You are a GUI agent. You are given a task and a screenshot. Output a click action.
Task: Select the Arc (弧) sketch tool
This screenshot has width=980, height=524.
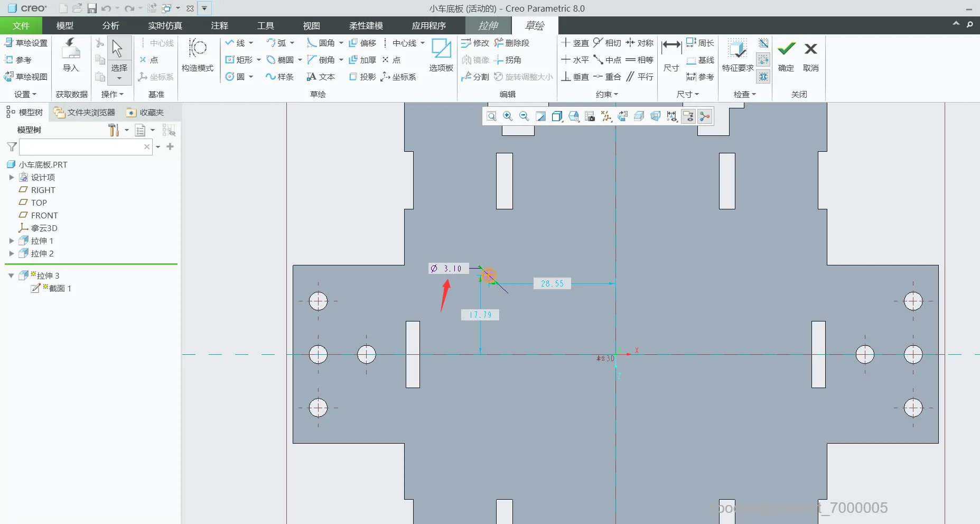(x=276, y=43)
